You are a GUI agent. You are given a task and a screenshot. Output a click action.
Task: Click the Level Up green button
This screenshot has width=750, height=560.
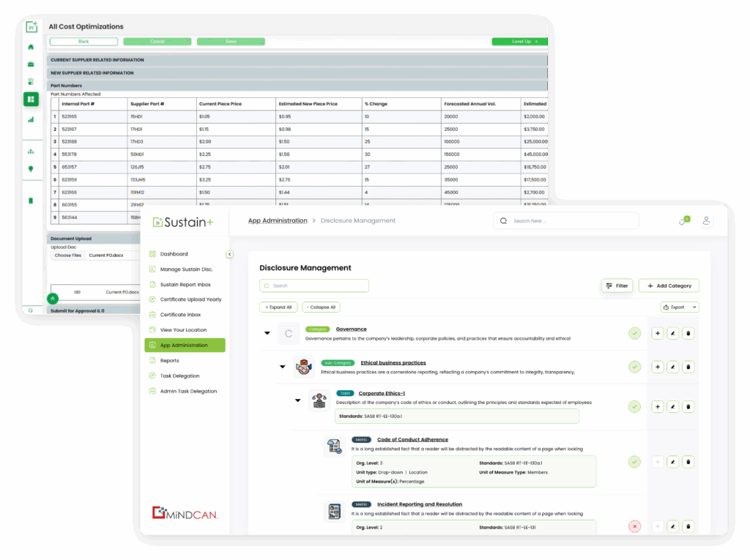tap(519, 42)
